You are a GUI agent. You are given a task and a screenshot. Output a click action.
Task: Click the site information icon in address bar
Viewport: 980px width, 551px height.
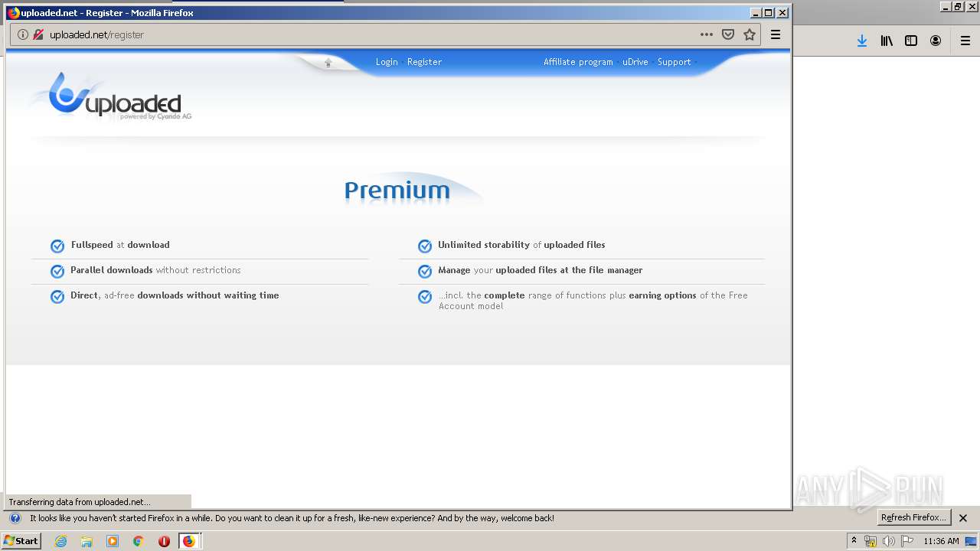tap(23, 34)
